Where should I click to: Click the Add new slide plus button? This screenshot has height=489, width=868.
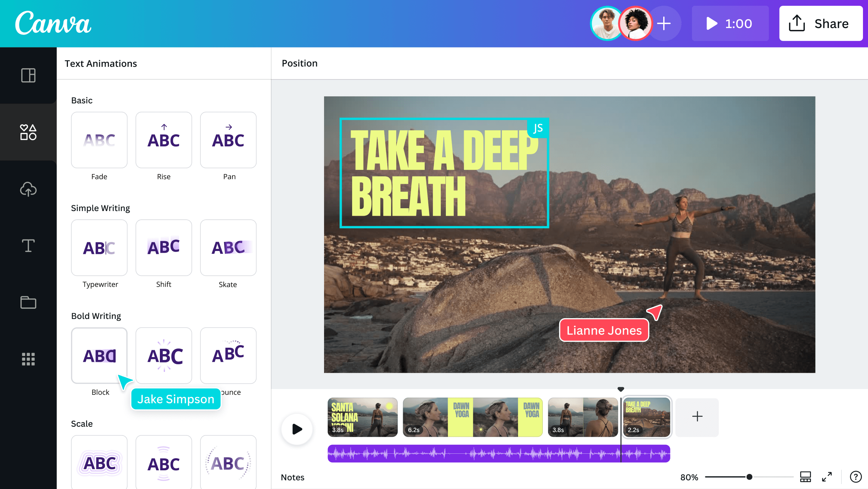(x=696, y=416)
